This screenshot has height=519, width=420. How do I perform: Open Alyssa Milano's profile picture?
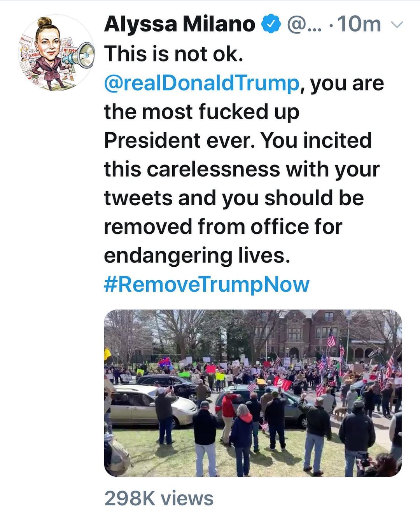click(56, 52)
